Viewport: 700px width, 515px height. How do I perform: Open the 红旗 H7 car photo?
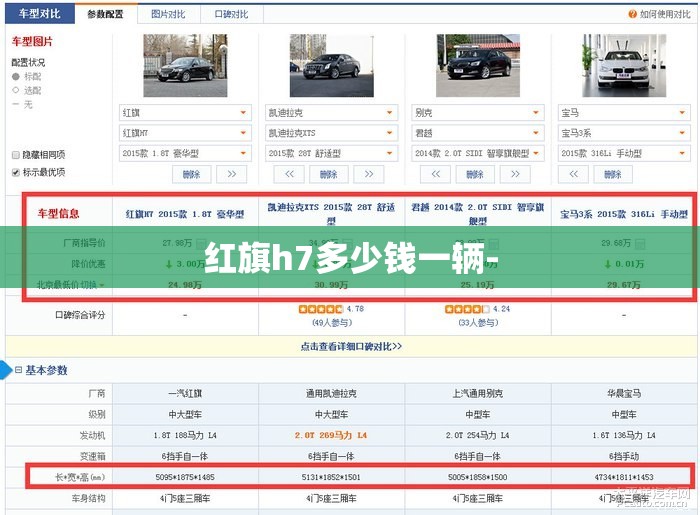click(x=185, y=66)
